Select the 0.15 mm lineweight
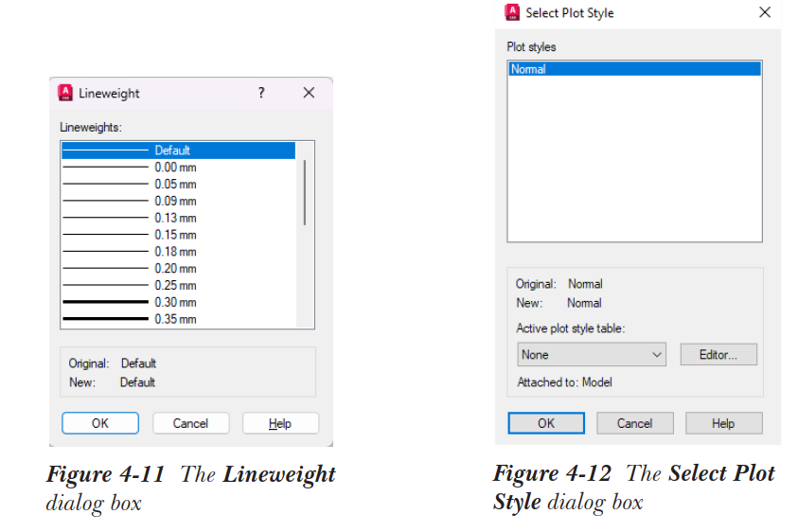Screen dimensions: 798x532 (178, 234)
